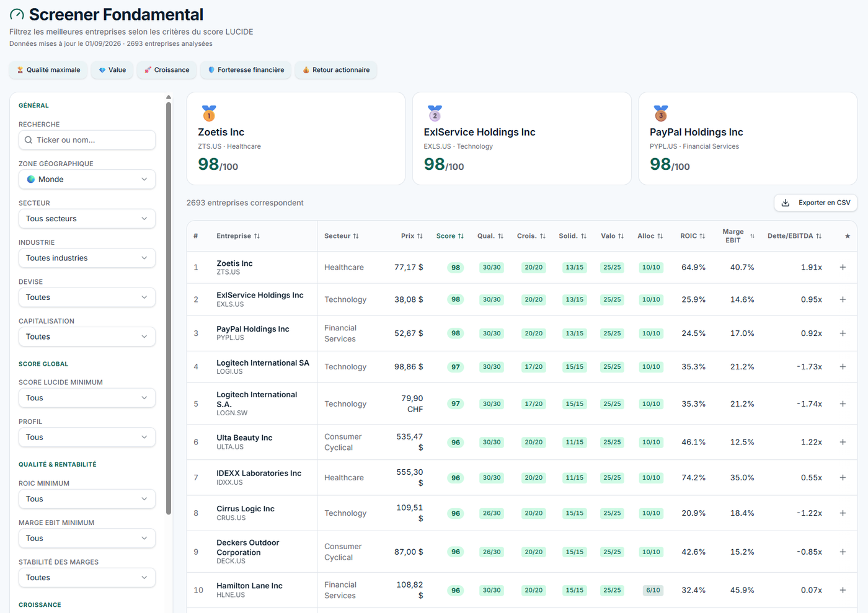Open the Devise dropdown

(87, 298)
